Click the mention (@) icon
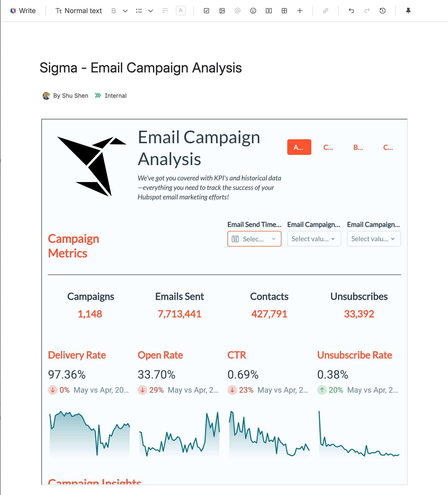The height and width of the screenshot is (495, 448). pos(238,11)
